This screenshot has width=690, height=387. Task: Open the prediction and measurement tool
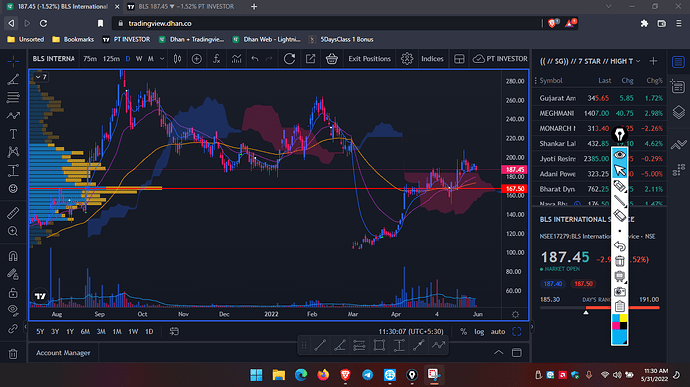click(x=13, y=170)
